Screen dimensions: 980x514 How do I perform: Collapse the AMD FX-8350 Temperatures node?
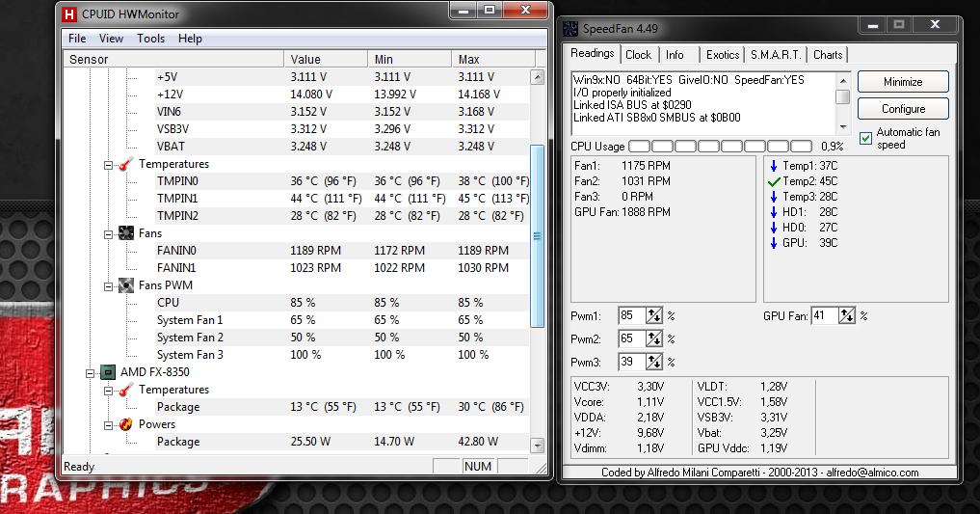tap(108, 391)
